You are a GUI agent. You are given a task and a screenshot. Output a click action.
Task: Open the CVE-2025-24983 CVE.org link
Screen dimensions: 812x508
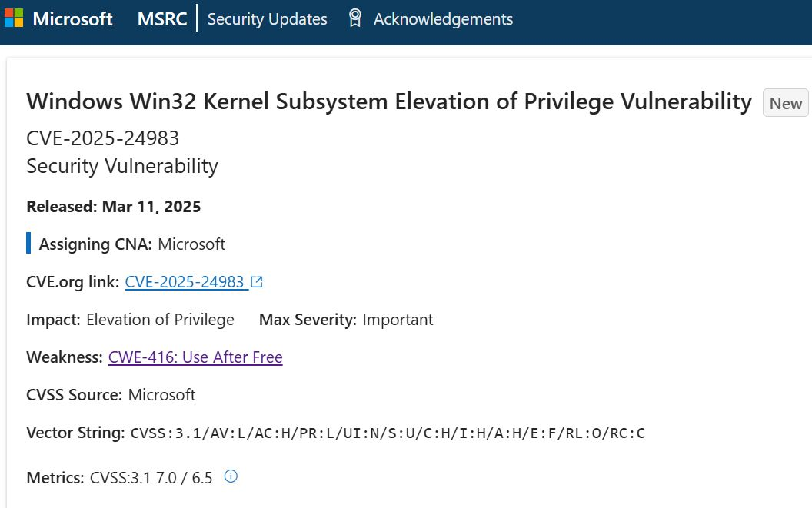point(185,282)
